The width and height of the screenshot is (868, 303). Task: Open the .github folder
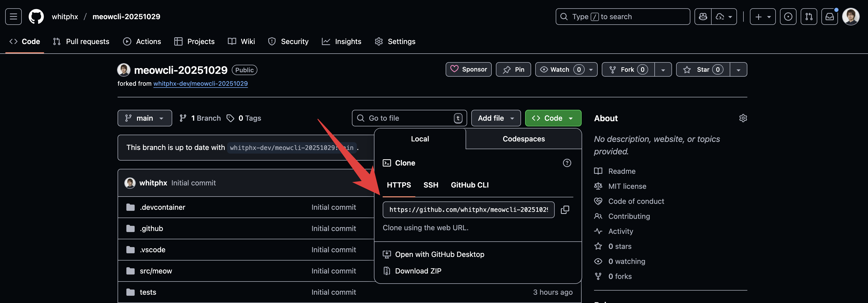click(151, 228)
